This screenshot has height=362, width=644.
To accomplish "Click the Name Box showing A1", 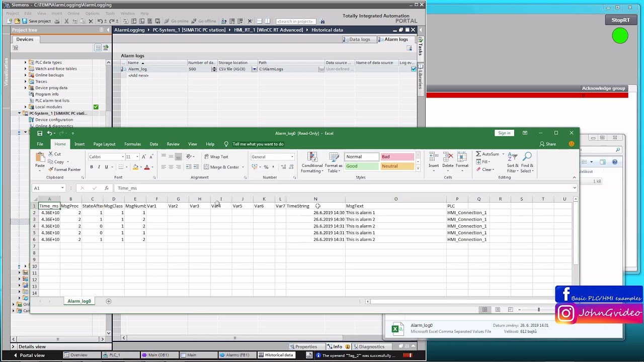I will [x=48, y=188].
